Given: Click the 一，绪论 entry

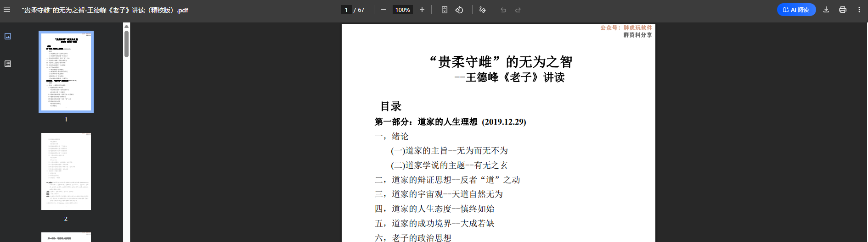Looking at the screenshot, I should 391,136.
